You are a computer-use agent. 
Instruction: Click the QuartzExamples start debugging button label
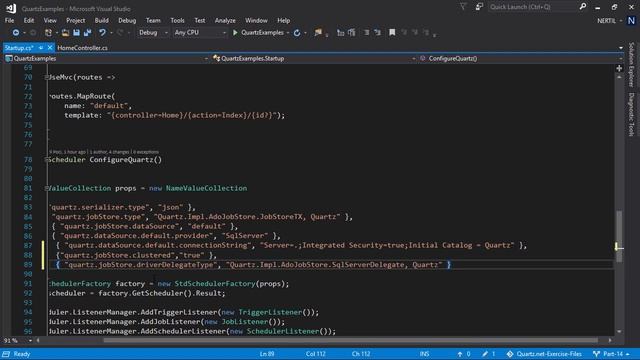click(262, 33)
